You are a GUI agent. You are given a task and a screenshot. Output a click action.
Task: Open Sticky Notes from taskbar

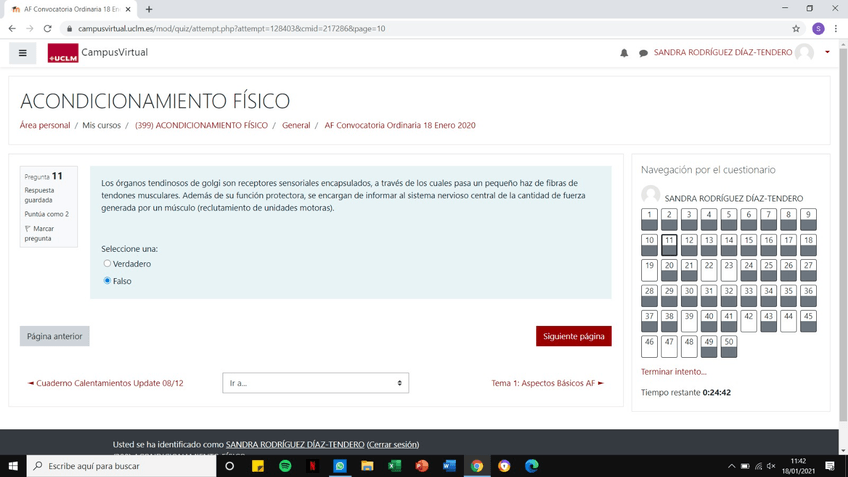click(258, 466)
